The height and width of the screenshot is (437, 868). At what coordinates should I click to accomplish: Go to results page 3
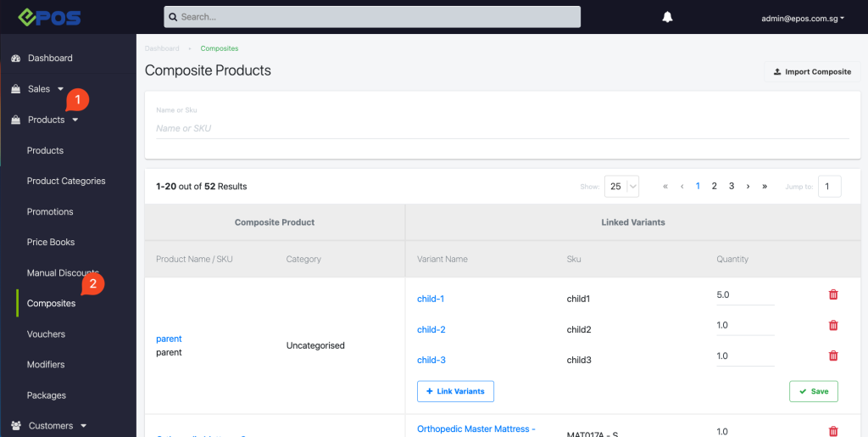click(732, 186)
